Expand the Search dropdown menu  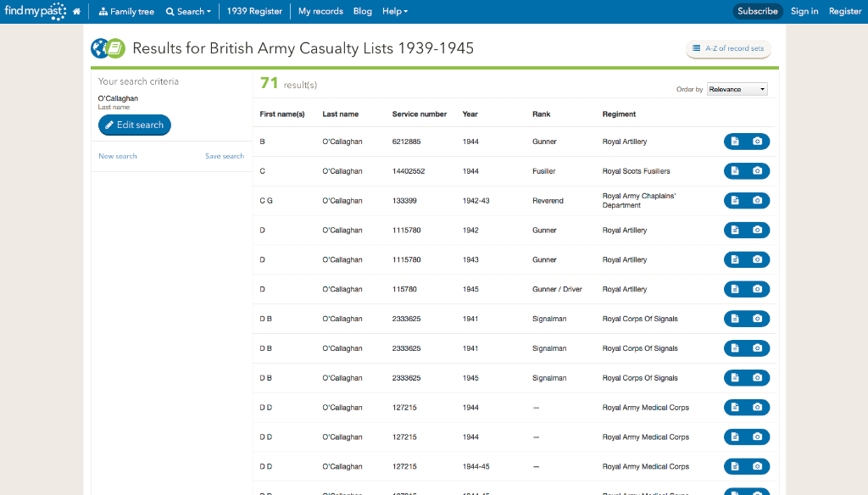coord(188,12)
